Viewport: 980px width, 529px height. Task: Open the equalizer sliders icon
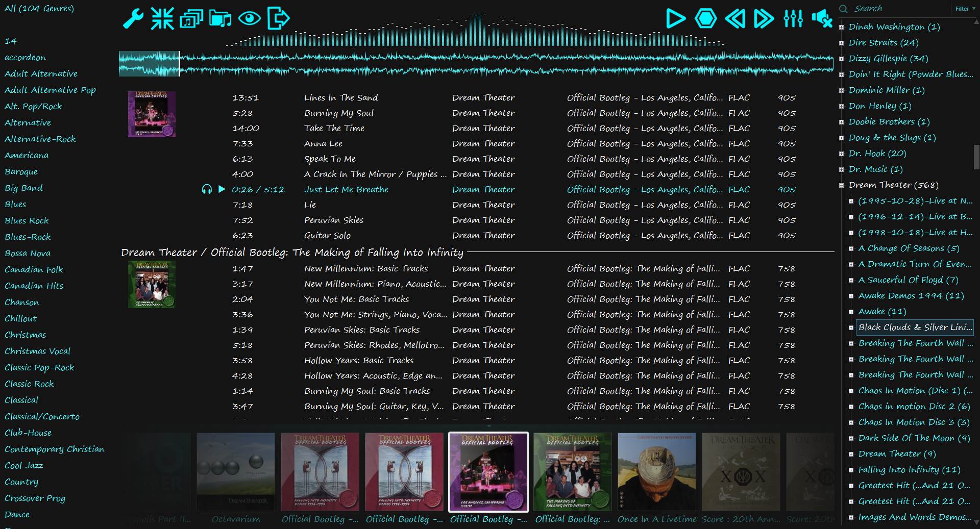coord(793,19)
